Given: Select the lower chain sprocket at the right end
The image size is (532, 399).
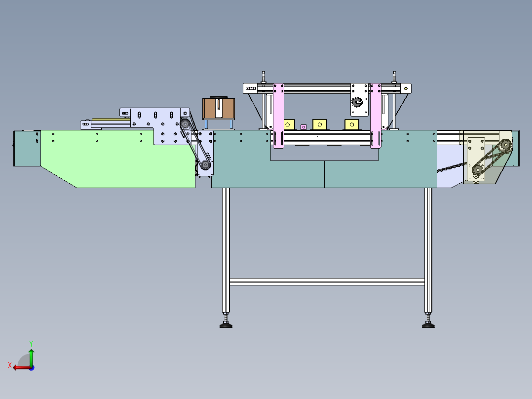Looking at the screenshot, I should (478, 170).
